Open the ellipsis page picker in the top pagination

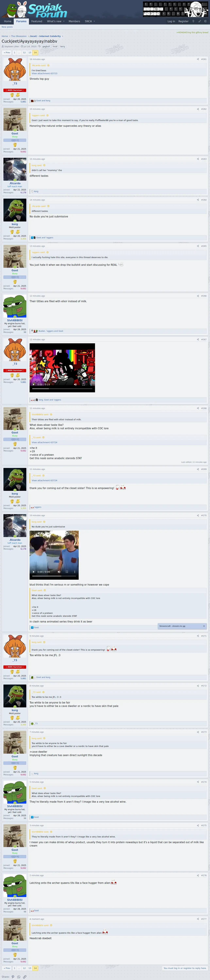tap(19, 52)
